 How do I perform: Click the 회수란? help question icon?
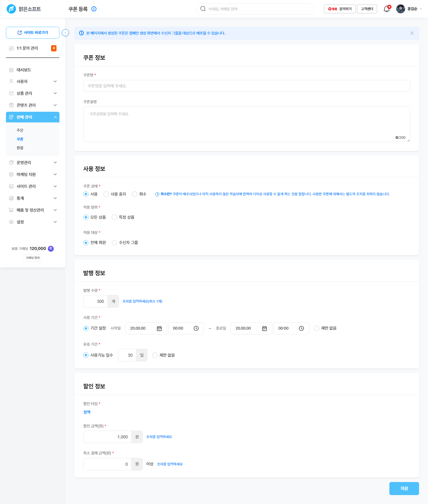pos(157,194)
